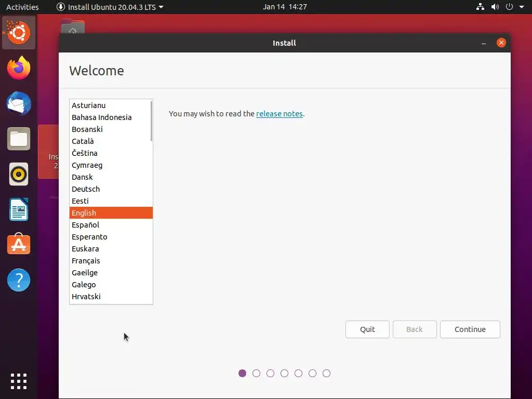Select Bosanski language
This screenshot has height=399, width=532.
pyautogui.click(x=111, y=129)
